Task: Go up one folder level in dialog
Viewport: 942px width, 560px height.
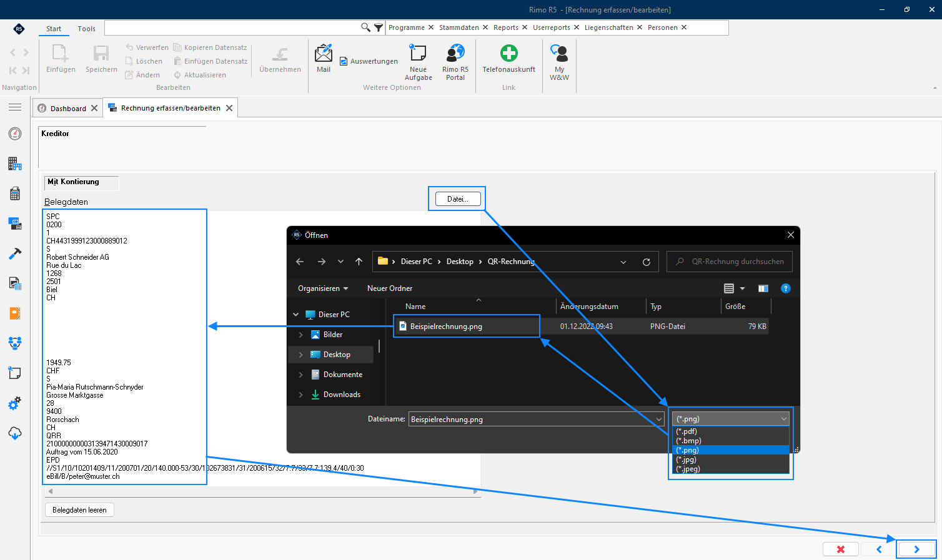Action: click(359, 262)
